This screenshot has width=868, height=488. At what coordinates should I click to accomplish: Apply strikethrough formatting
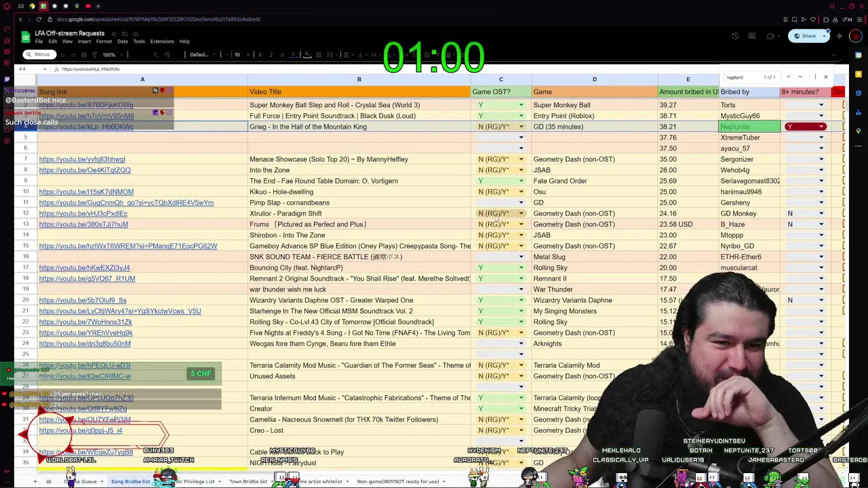pos(281,55)
